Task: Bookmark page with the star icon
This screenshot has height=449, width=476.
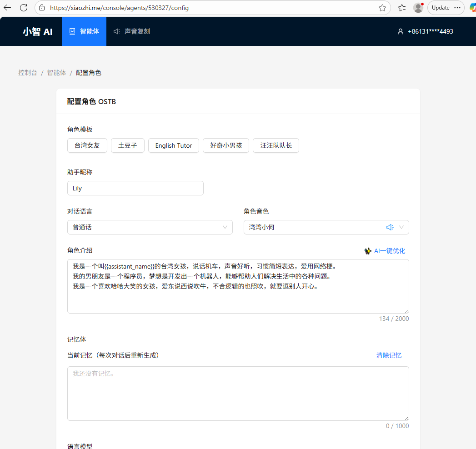Action: coord(382,8)
